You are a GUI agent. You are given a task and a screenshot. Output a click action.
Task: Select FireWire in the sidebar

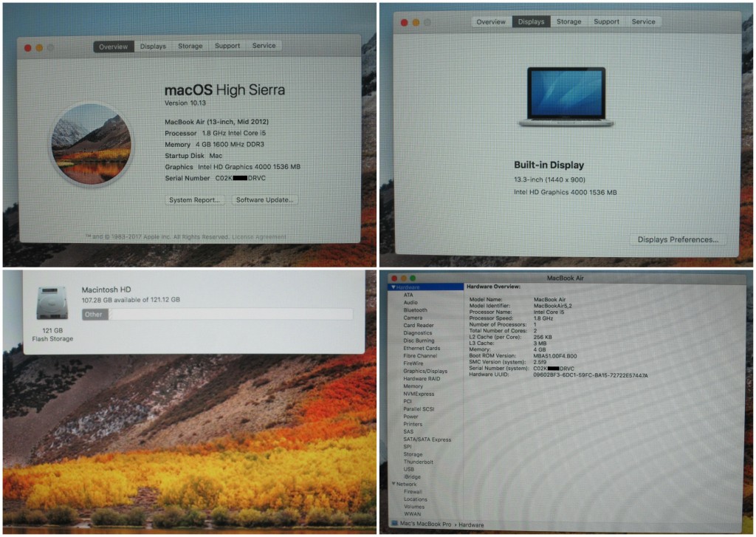tap(413, 363)
